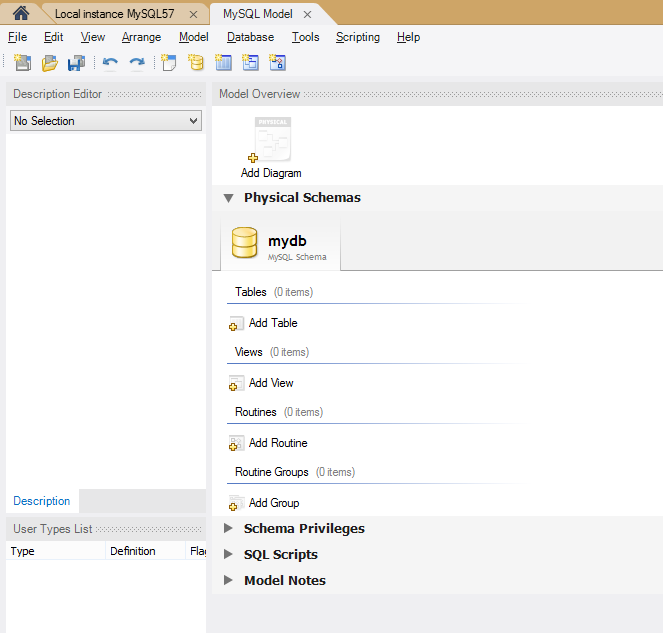Viewport: 663px width, 633px height.
Task: Select the mydb schema tab
Action: point(280,246)
